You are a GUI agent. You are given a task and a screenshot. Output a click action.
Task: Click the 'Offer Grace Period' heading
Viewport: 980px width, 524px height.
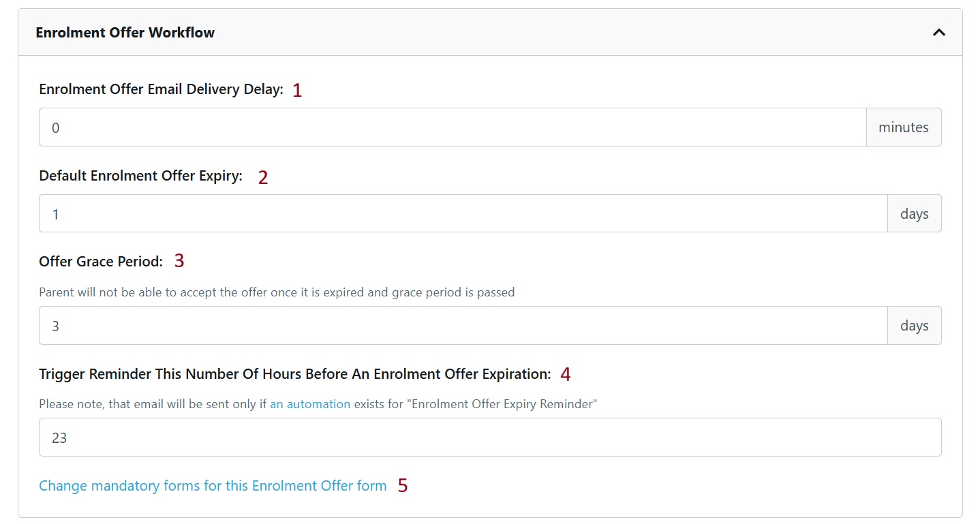click(99, 260)
